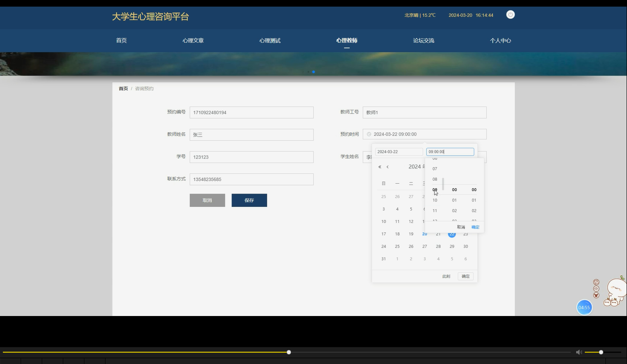This screenshot has height=364, width=627.
Task: Click the 保存 save button
Action: (249, 200)
